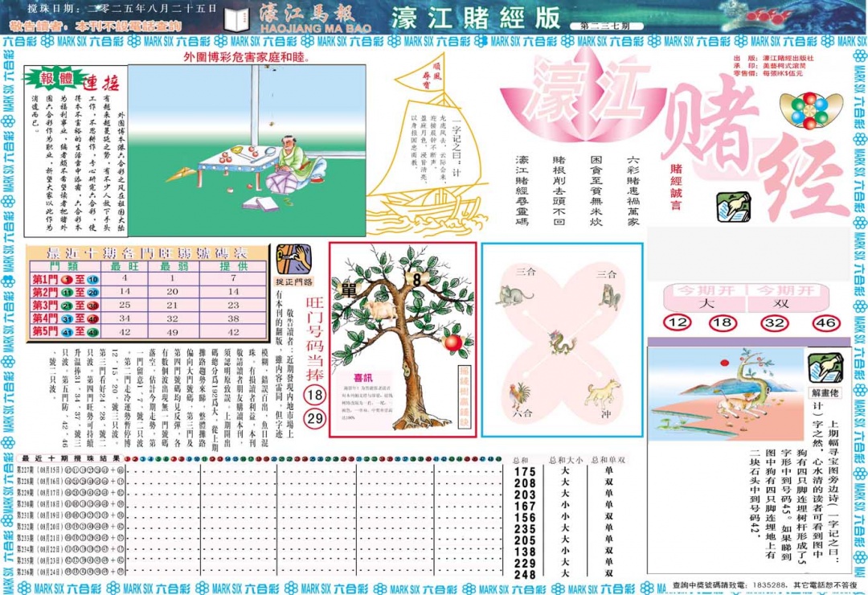The height and width of the screenshot is (595, 868).
Task: Click the red apple on the tree
Action: pyautogui.click(x=456, y=343)
